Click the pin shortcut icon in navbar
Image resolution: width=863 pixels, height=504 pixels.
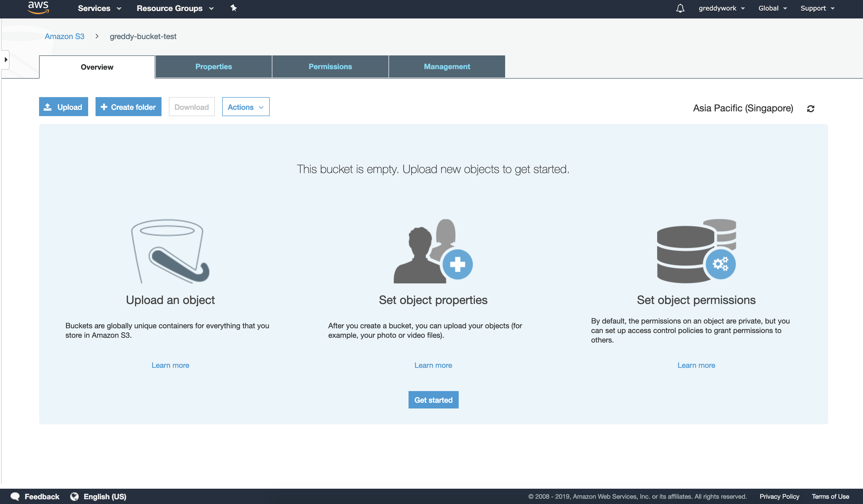point(234,8)
